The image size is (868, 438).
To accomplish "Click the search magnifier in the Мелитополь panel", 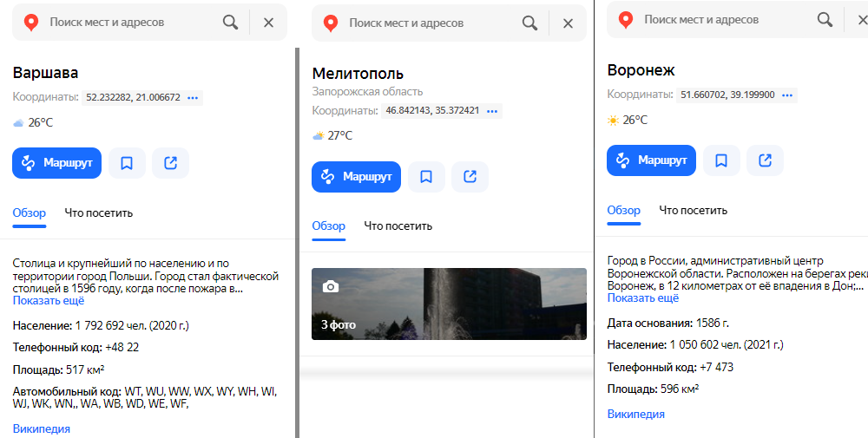I will (x=529, y=23).
